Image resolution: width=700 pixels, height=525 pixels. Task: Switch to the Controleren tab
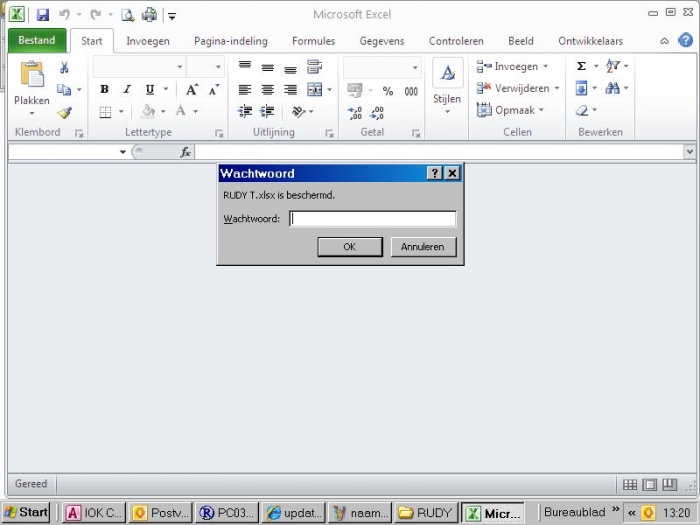(456, 41)
